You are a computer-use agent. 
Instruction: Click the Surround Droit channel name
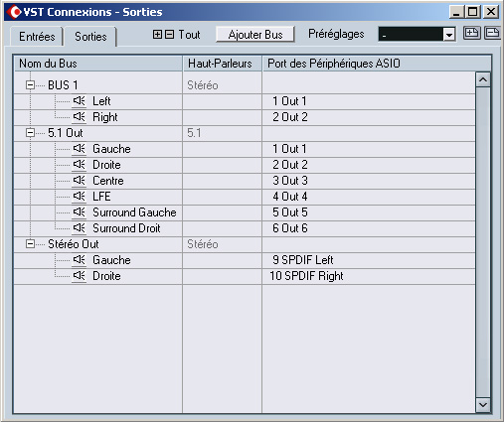126,228
